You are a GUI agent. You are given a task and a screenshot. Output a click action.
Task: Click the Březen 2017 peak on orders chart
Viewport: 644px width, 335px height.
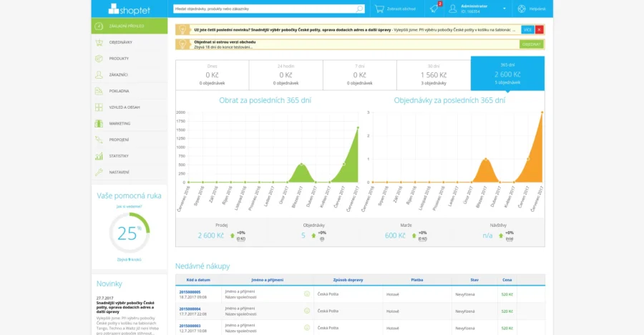(x=486, y=159)
